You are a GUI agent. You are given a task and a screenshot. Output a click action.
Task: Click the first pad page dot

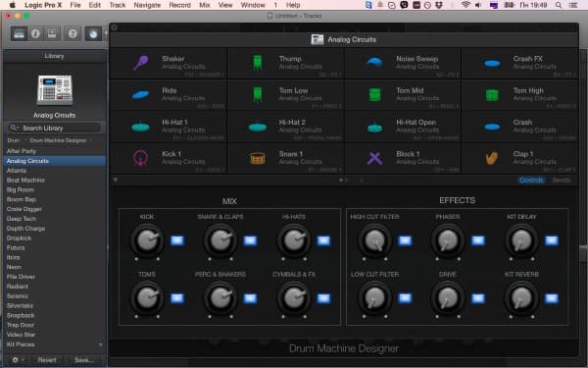[x=341, y=181]
